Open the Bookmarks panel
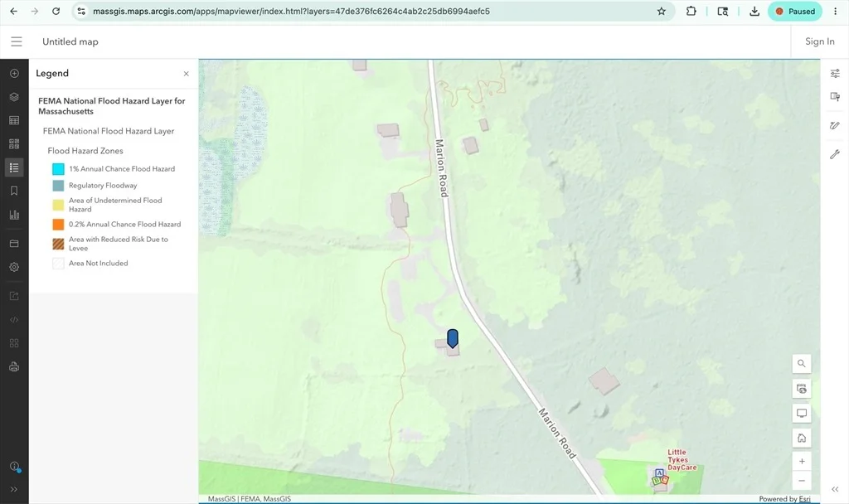 (x=14, y=191)
